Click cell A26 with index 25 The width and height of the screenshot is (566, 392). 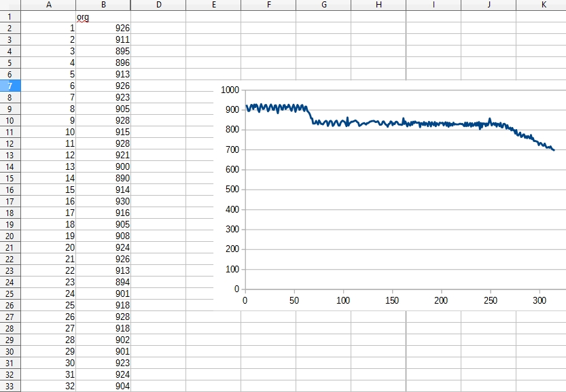[x=48, y=305]
